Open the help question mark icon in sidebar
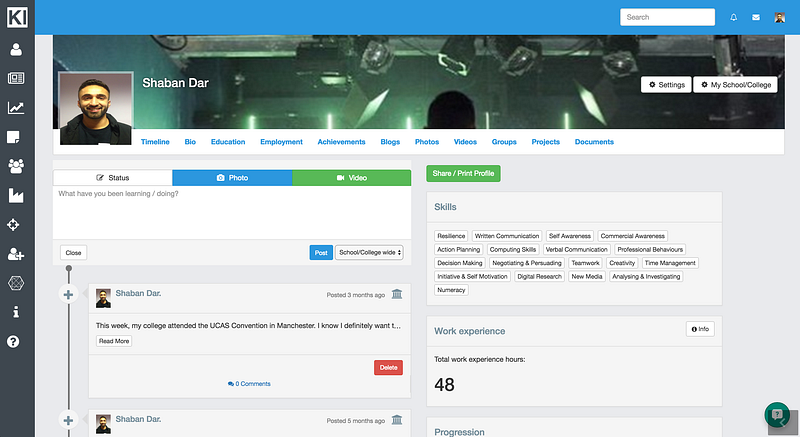800x437 pixels. 13,342
